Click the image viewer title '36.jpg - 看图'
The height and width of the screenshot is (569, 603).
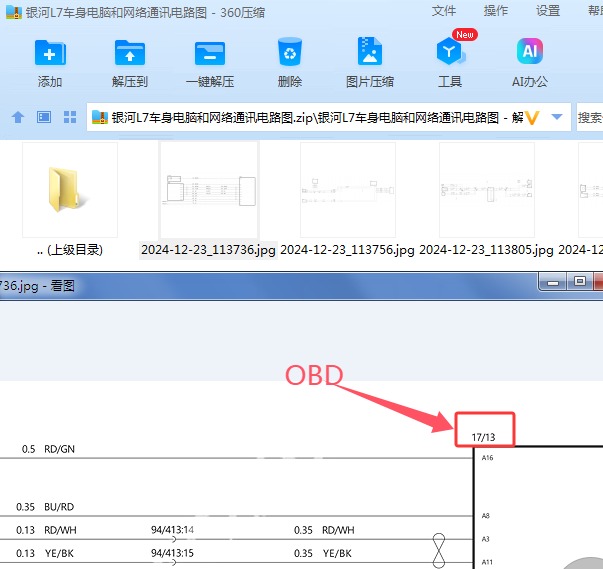pyautogui.click(x=37, y=286)
